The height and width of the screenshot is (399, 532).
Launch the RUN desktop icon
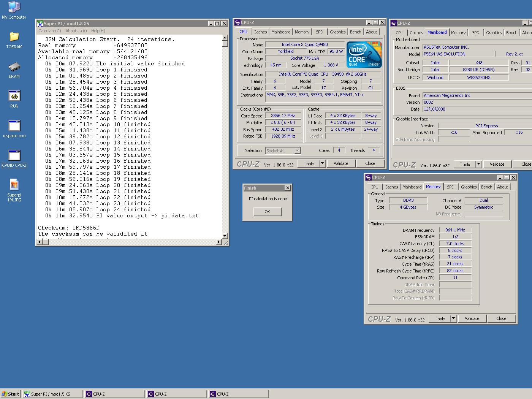pos(14,99)
